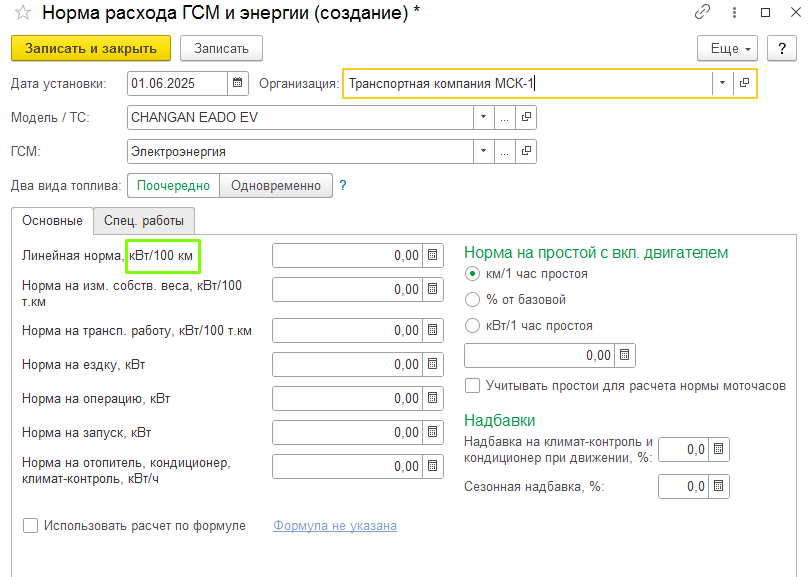Viewport: 811px width, 577px height.
Task: Expand the Организация dropdown list
Action: (x=722, y=83)
